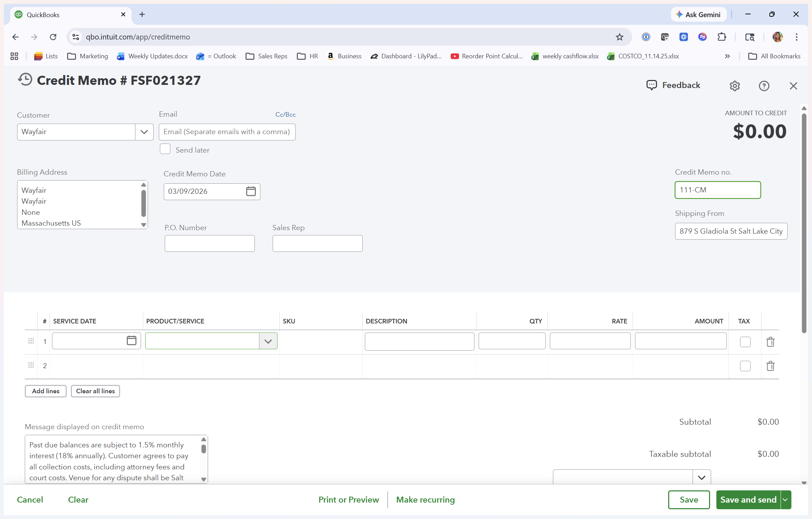Click the Add lines button
The width and height of the screenshot is (812, 519).
tap(46, 391)
